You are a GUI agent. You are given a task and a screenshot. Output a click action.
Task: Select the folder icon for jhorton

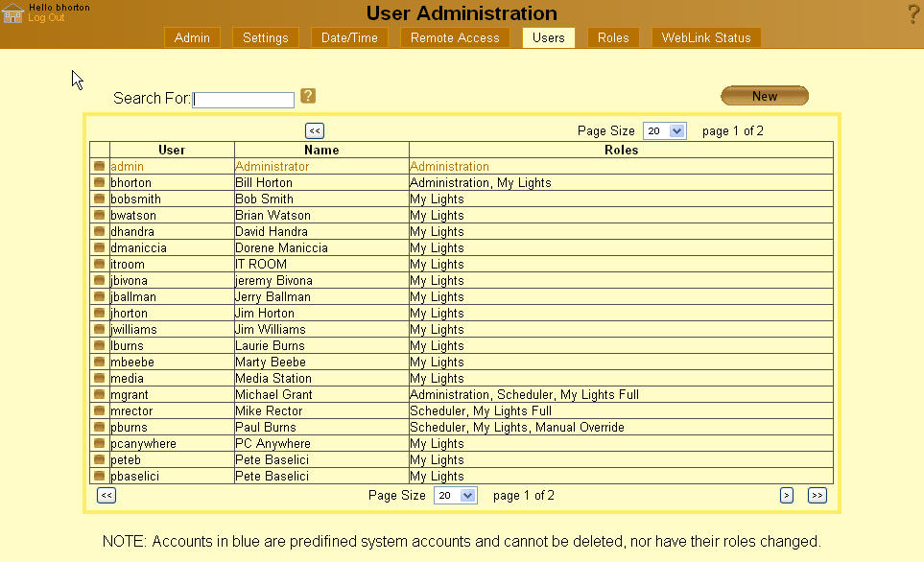tap(99, 313)
